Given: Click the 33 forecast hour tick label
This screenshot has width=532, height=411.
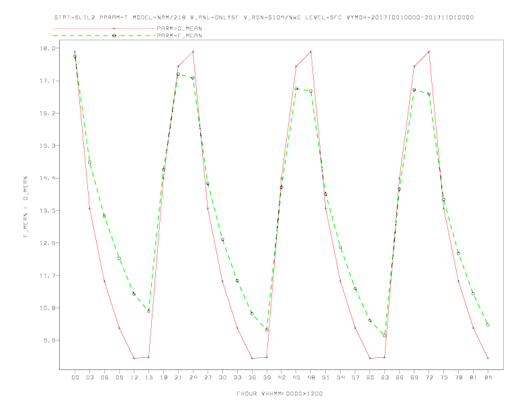Looking at the screenshot, I should [x=237, y=377].
